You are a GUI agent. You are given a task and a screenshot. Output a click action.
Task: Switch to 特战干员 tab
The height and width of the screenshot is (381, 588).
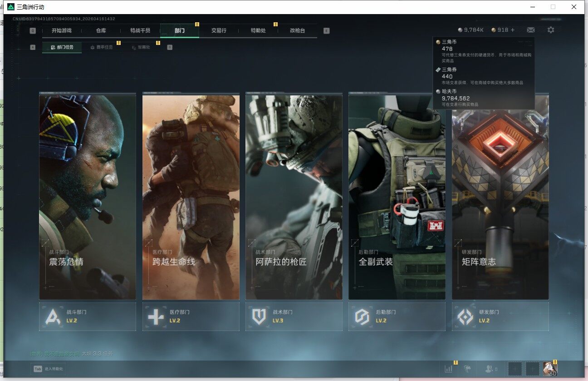pyautogui.click(x=140, y=30)
